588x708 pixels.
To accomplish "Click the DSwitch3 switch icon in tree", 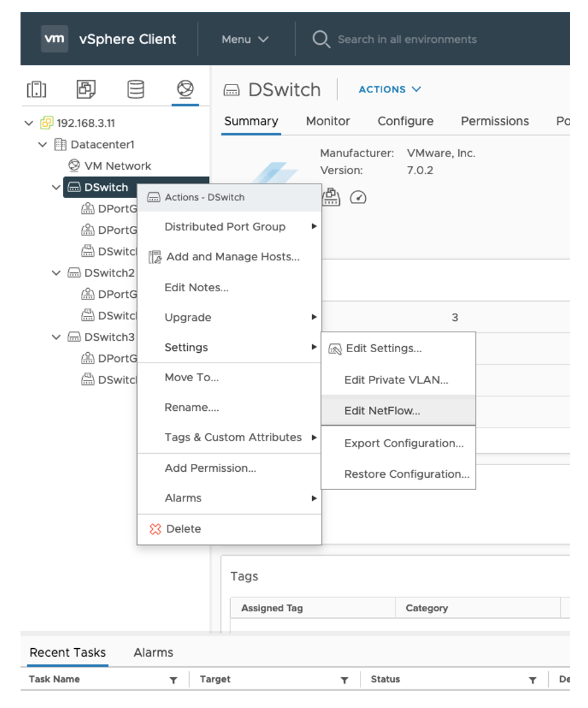I will (x=74, y=337).
